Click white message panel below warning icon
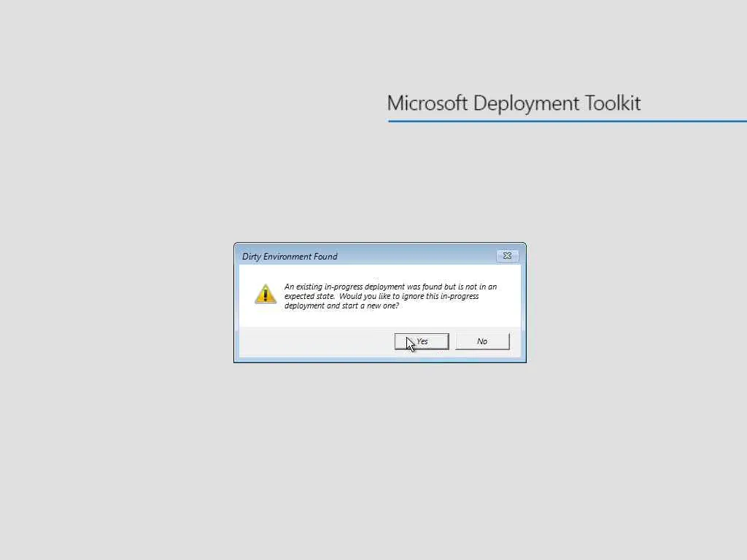The image size is (747, 560). click(x=266, y=316)
